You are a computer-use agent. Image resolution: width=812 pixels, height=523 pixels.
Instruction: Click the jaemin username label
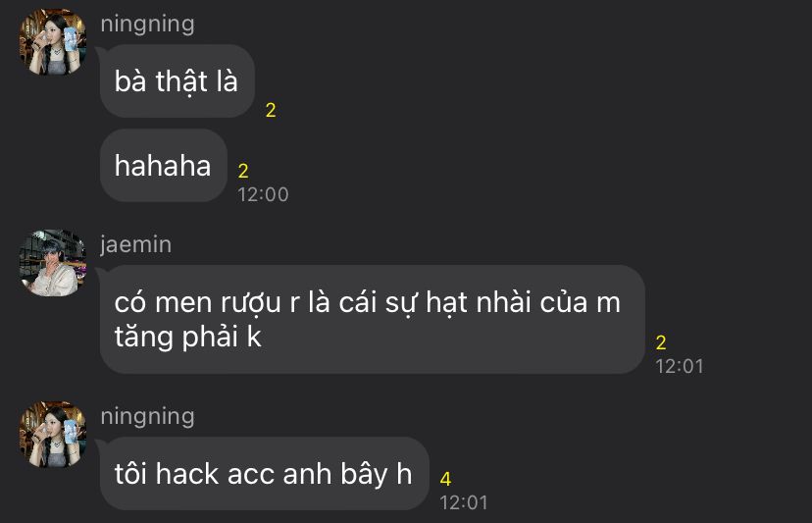135,244
